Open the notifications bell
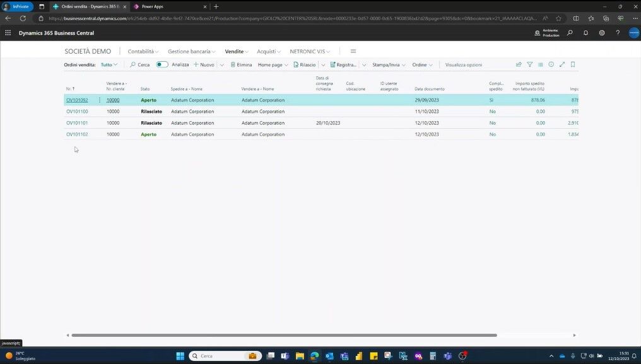The image size is (641, 364). pos(585,33)
